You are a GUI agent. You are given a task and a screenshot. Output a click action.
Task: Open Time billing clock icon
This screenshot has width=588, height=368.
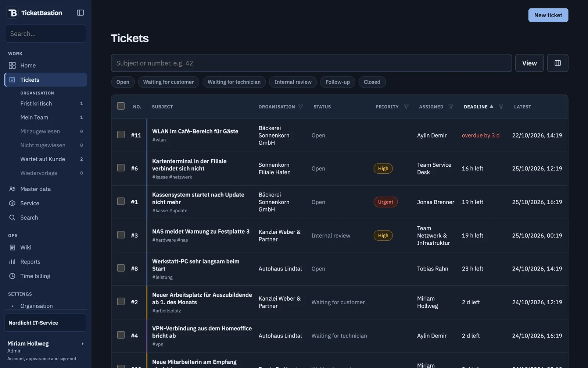tap(12, 276)
